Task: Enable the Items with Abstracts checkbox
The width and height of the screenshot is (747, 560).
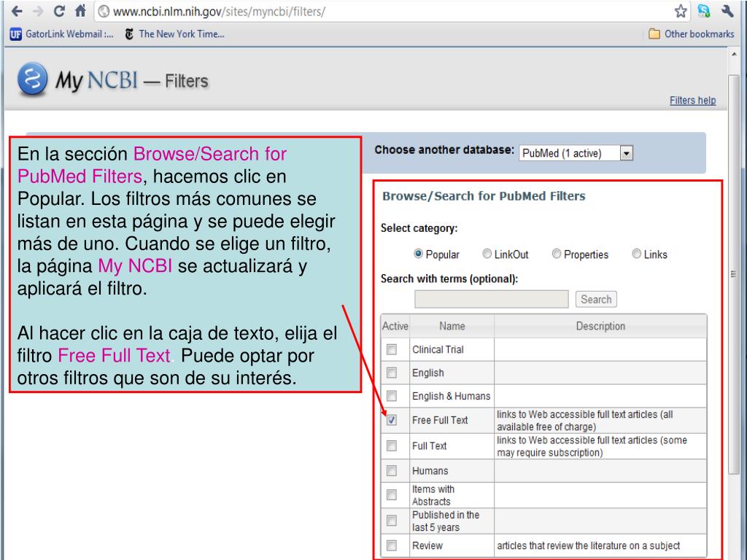Action: tap(392, 495)
